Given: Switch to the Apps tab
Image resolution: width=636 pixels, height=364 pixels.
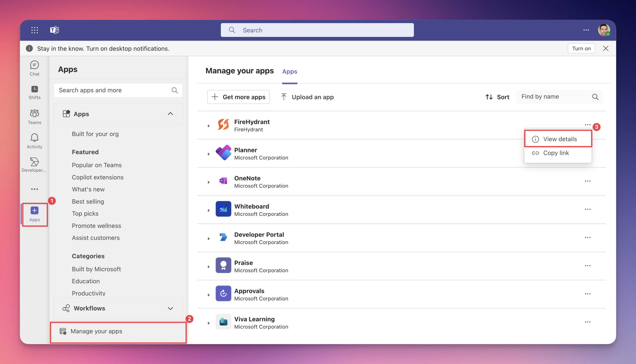Looking at the screenshot, I should 290,72.
